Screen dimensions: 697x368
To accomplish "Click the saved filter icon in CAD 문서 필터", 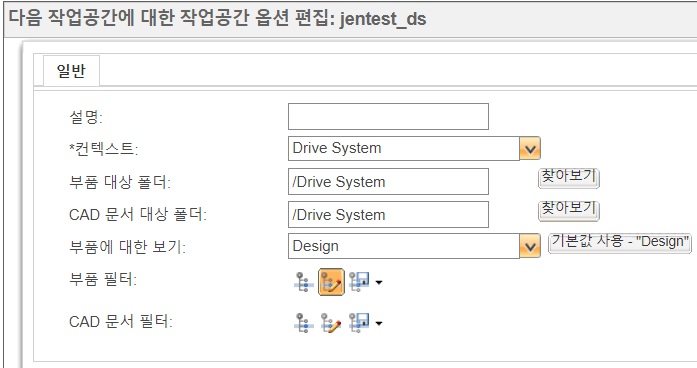I will click(359, 323).
